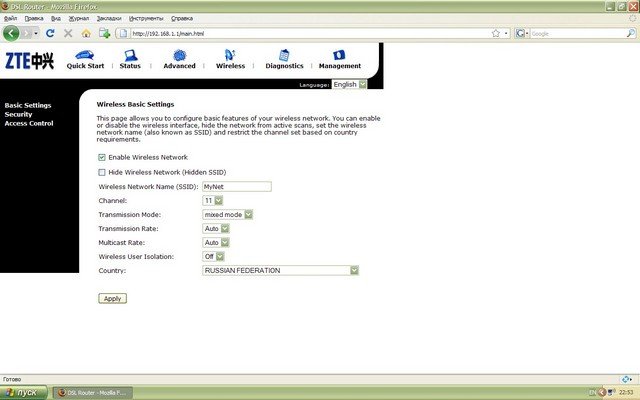Open the Management section icon

pos(340,55)
